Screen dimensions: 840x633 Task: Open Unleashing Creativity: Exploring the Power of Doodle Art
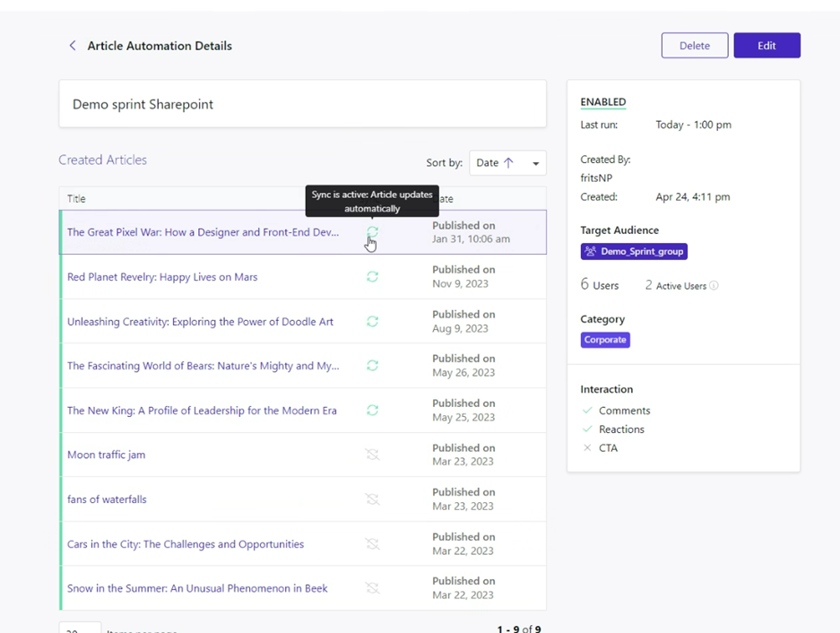pyautogui.click(x=200, y=322)
